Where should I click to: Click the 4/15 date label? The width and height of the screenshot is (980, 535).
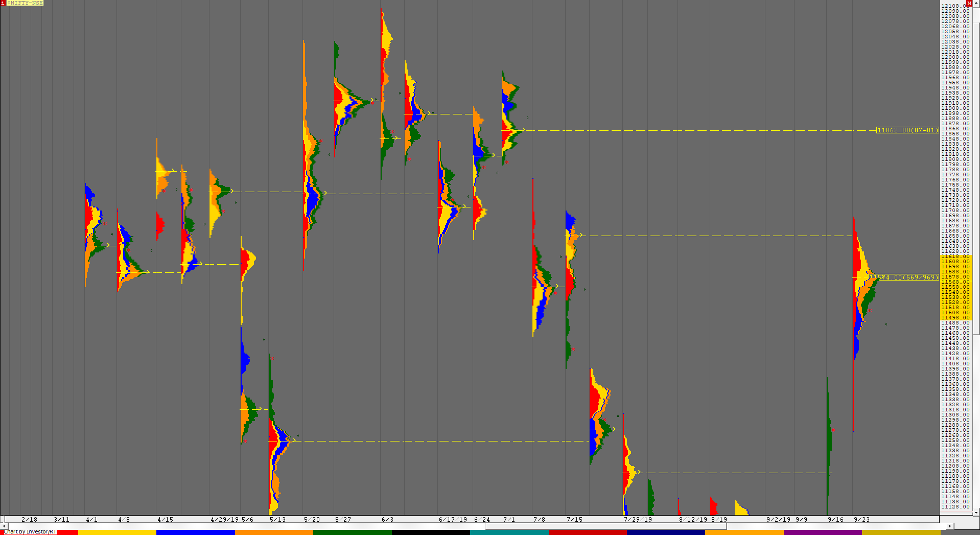pyautogui.click(x=165, y=519)
